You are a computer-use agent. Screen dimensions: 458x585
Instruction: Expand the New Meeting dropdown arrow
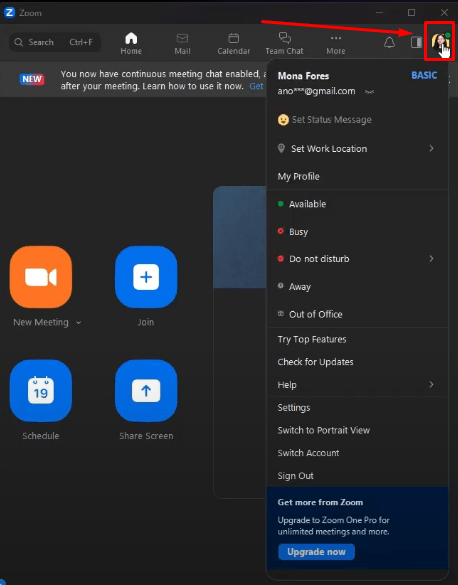pos(79,322)
